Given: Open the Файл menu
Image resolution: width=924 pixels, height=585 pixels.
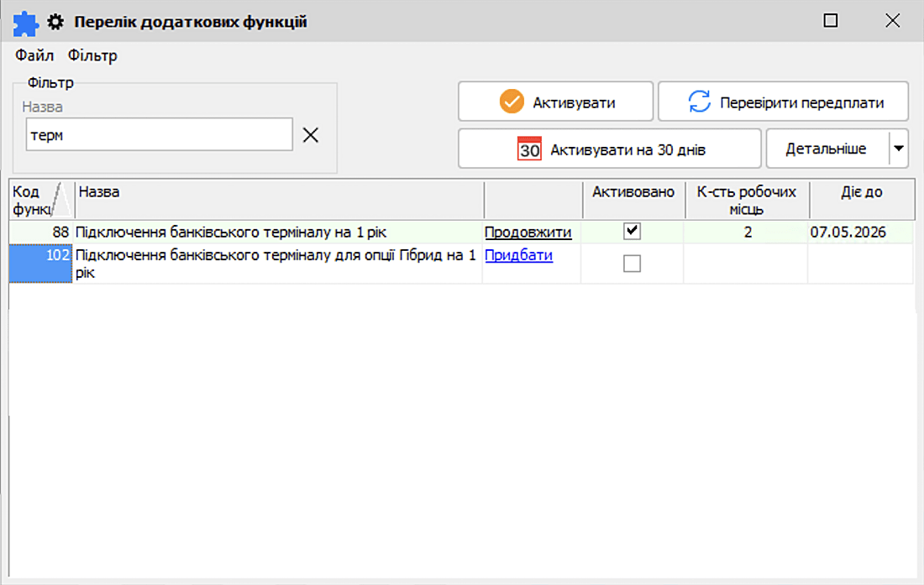Looking at the screenshot, I should 34,56.
